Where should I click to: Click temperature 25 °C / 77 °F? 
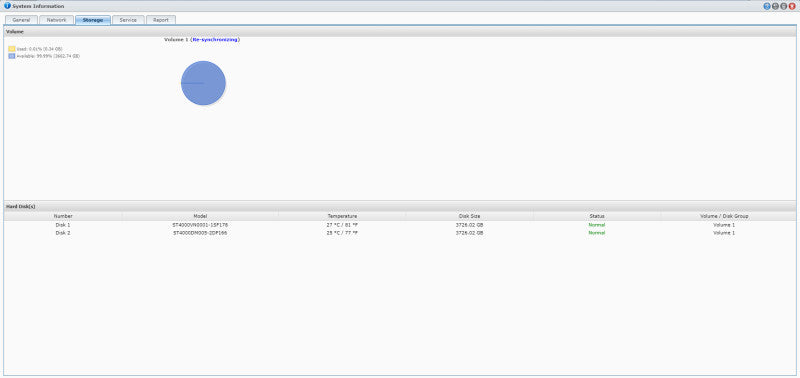click(342, 233)
